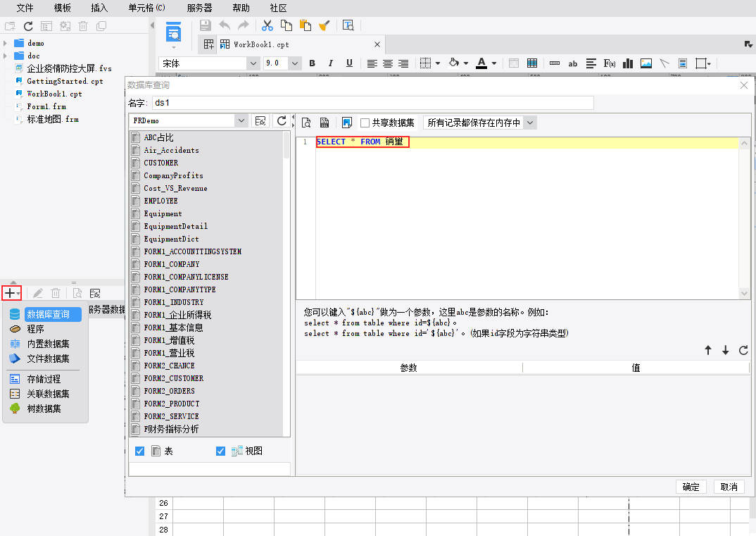The width and height of the screenshot is (756, 536).
Task: Click the 确定 button
Action: pyautogui.click(x=691, y=487)
